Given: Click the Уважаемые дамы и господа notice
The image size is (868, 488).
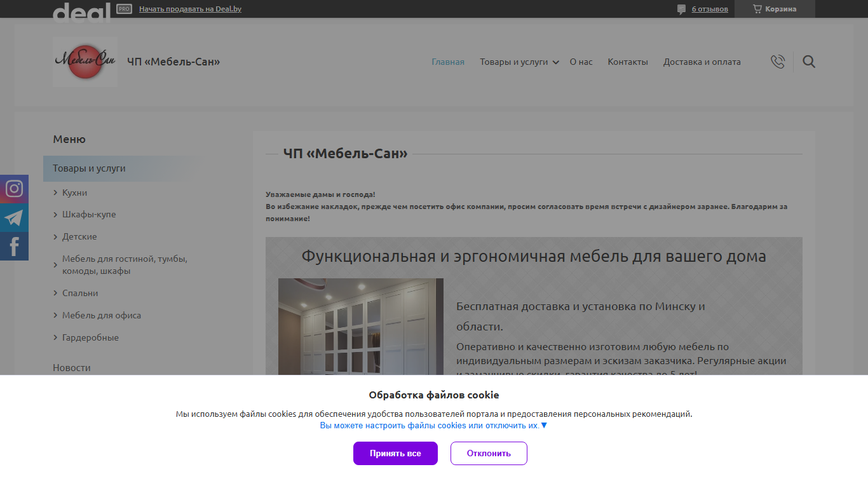Looking at the screenshot, I should click(320, 194).
